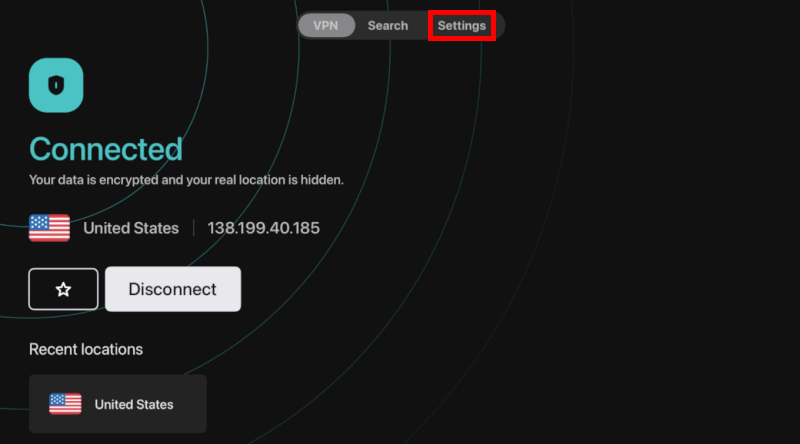This screenshot has width=800, height=444.
Task: Open the Settings tab
Action: 462,26
